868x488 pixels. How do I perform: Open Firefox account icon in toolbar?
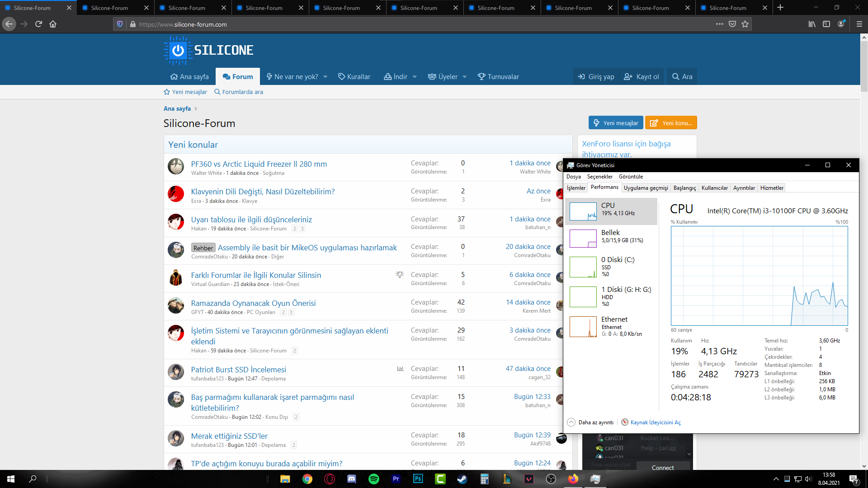pyautogui.click(x=841, y=24)
